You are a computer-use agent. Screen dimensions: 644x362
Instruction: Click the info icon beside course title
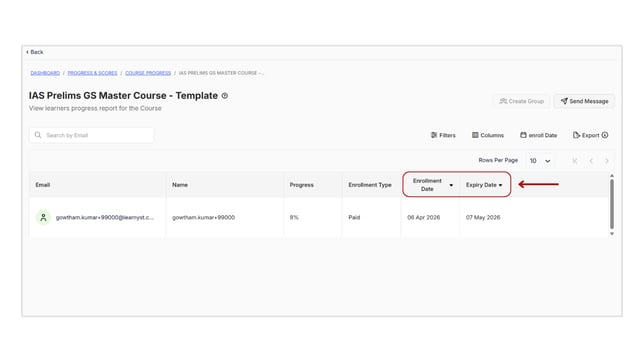(225, 96)
